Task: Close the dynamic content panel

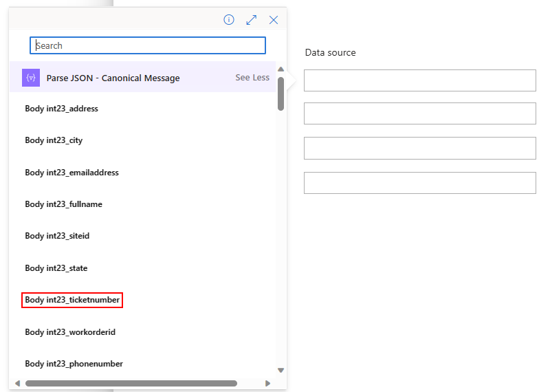Action: (274, 20)
